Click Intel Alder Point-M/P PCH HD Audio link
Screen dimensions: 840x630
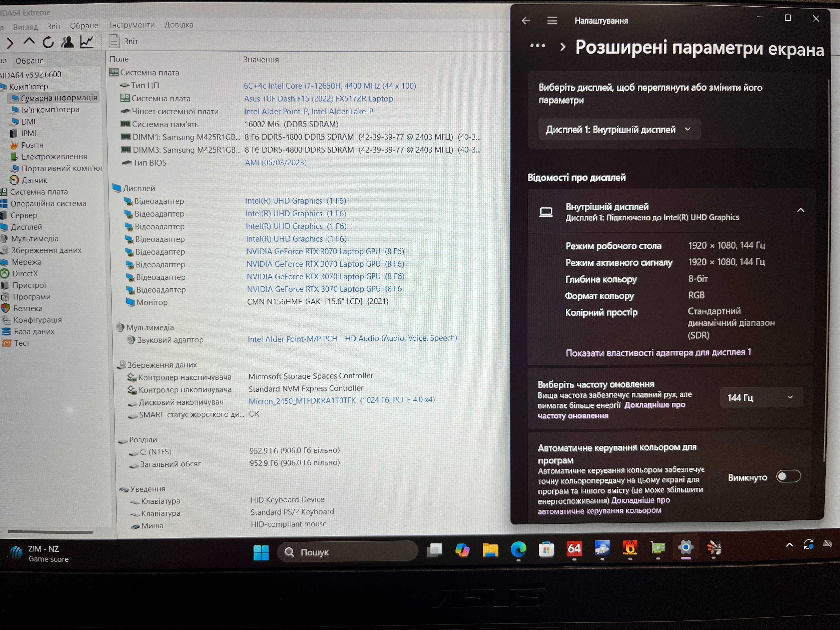[x=352, y=338]
